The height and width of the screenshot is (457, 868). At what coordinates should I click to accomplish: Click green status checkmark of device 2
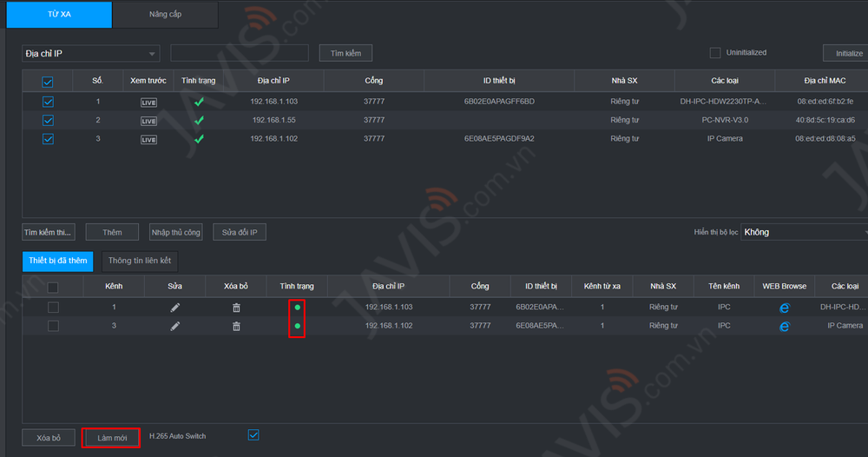click(199, 120)
